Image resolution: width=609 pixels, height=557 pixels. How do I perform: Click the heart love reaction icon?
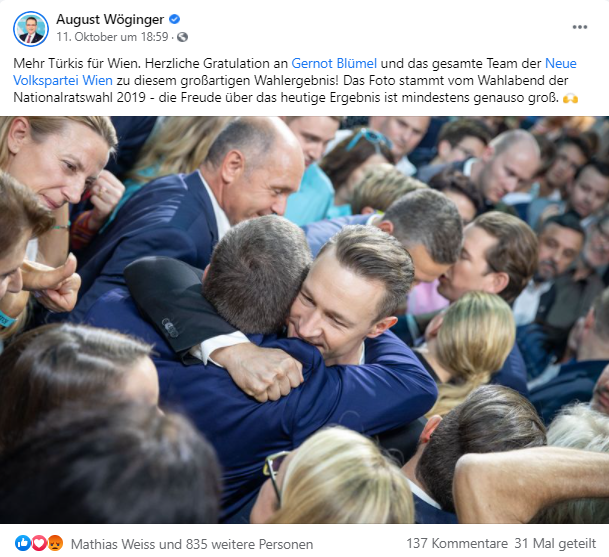pyautogui.click(x=39, y=543)
